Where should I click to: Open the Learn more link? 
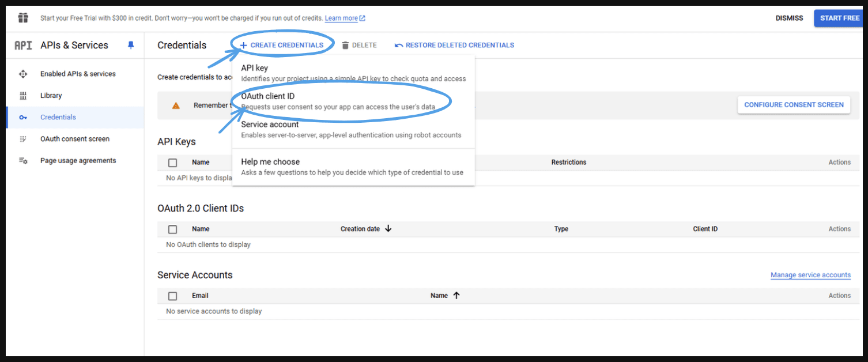coord(341,18)
